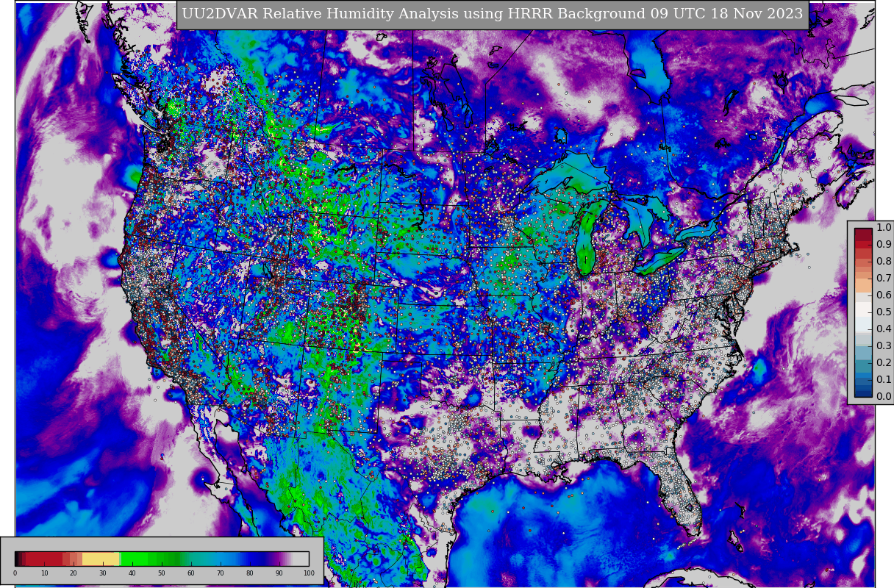The width and height of the screenshot is (894, 588).
Task: Click the '1.0' label on right colorbar
Action: (x=884, y=228)
